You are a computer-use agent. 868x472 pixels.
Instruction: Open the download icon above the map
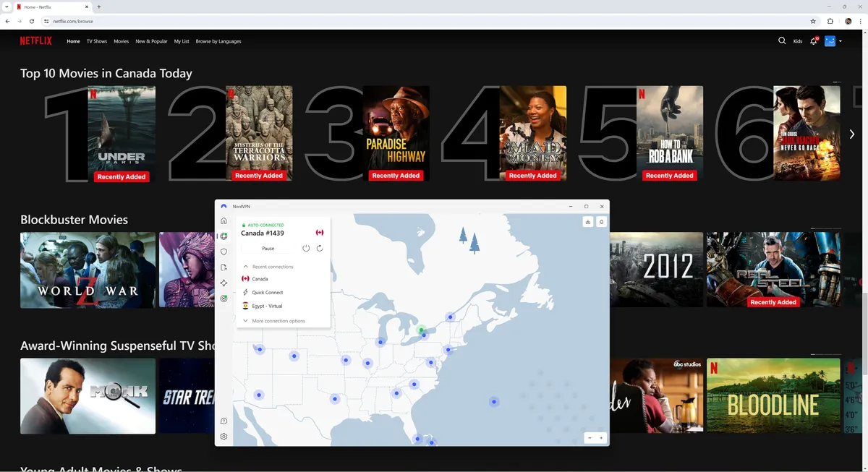point(587,222)
